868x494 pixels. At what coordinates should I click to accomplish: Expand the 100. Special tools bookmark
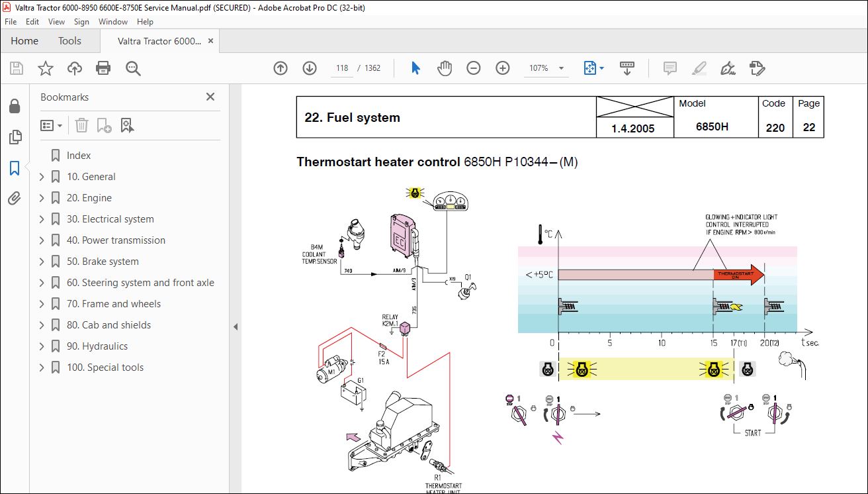click(x=42, y=368)
